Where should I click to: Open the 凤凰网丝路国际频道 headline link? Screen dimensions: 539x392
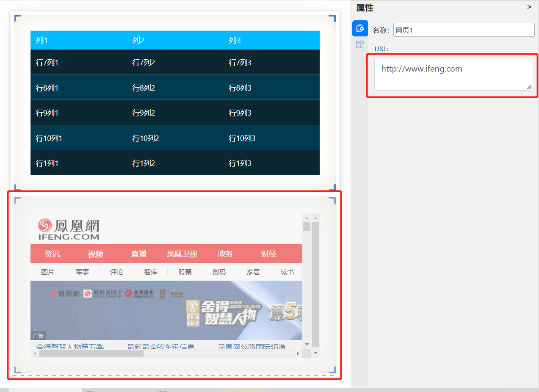coord(252,347)
